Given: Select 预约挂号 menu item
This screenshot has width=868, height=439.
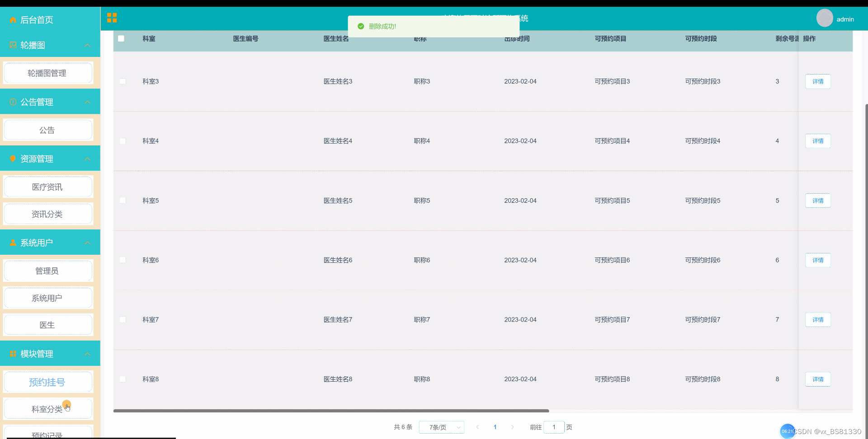Looking at the screenshot, I should coord(48,382).
